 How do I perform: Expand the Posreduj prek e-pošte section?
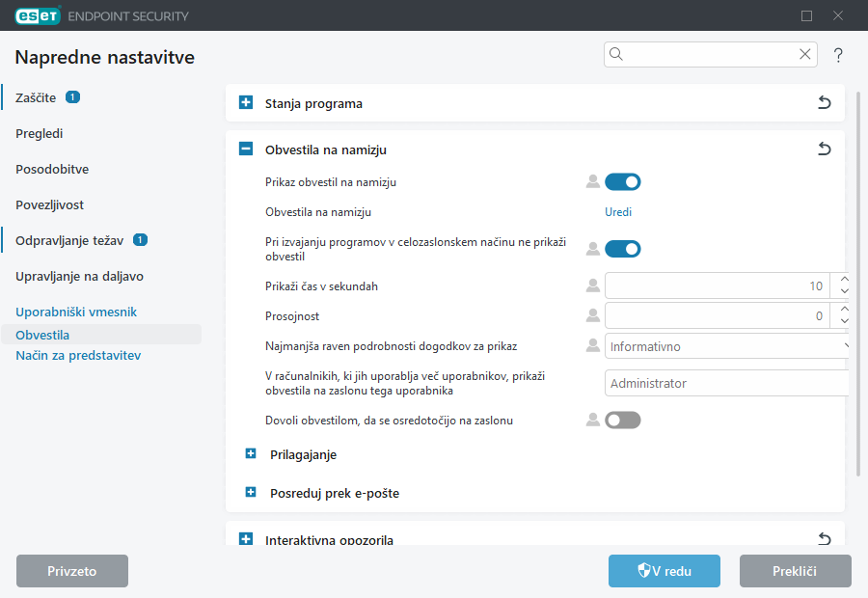click(x=251, y=493)
